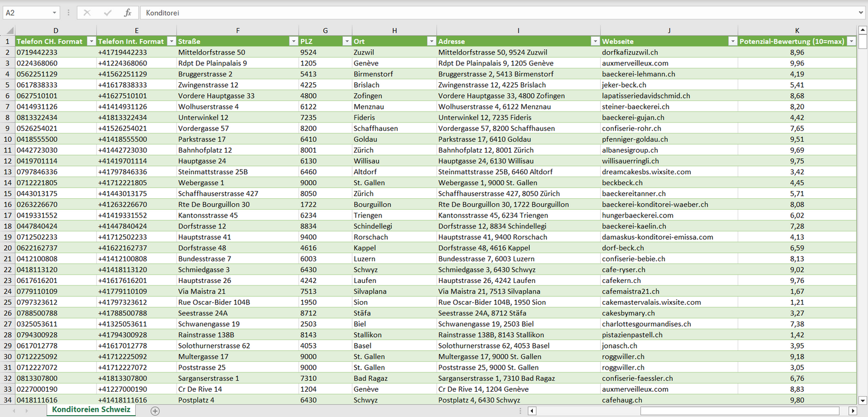Open the Webseite column filter dropdown

[732, 41]
